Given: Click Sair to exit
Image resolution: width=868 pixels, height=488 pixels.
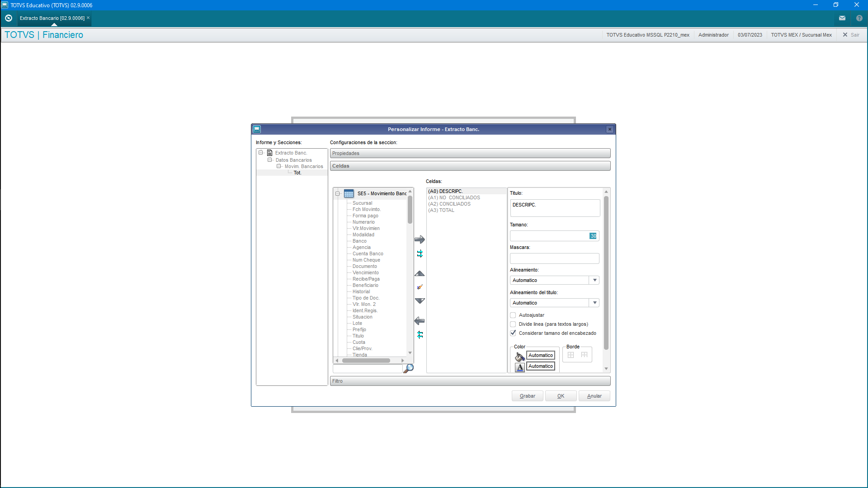Looking at the screenshot, I should coord(851,35).
